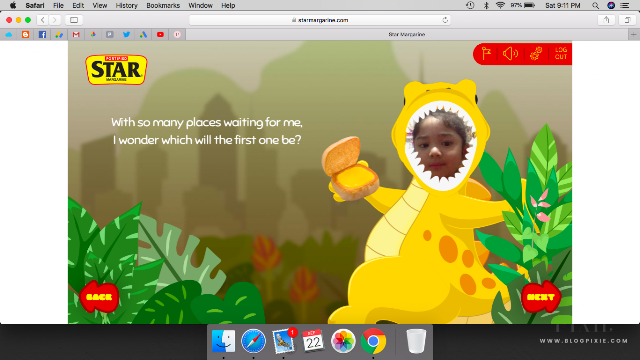Open the Bookmarks menu
Image resolution: width=640 pixels, height=360 pixels.
click(x=163, y=5)
